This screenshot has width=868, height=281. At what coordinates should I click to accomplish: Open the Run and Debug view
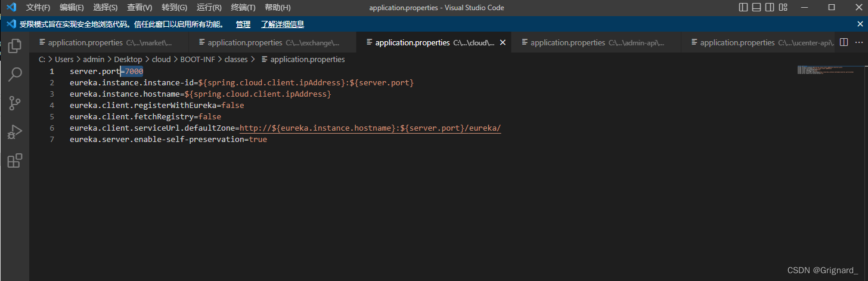click(x=15, y=132)
